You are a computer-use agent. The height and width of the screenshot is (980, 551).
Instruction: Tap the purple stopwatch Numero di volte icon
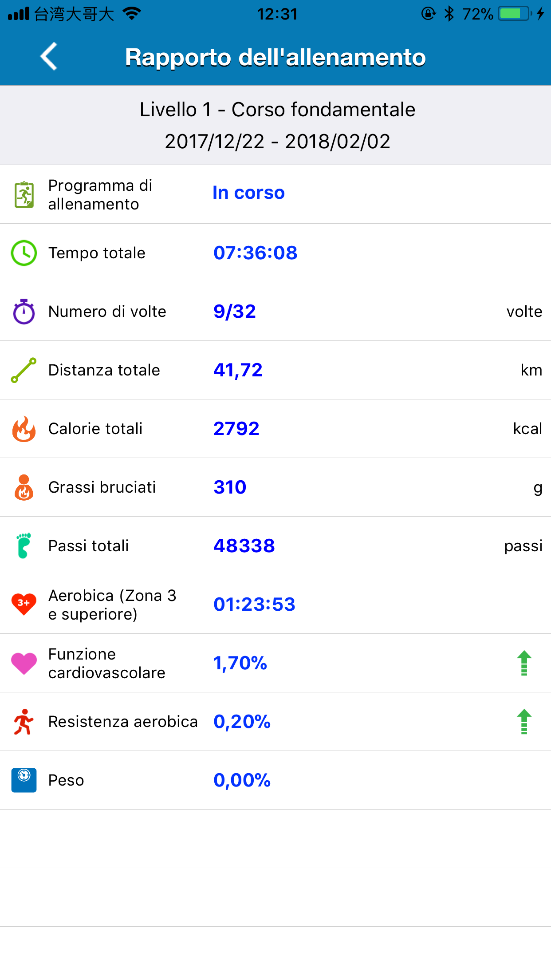tap(24, 312)
